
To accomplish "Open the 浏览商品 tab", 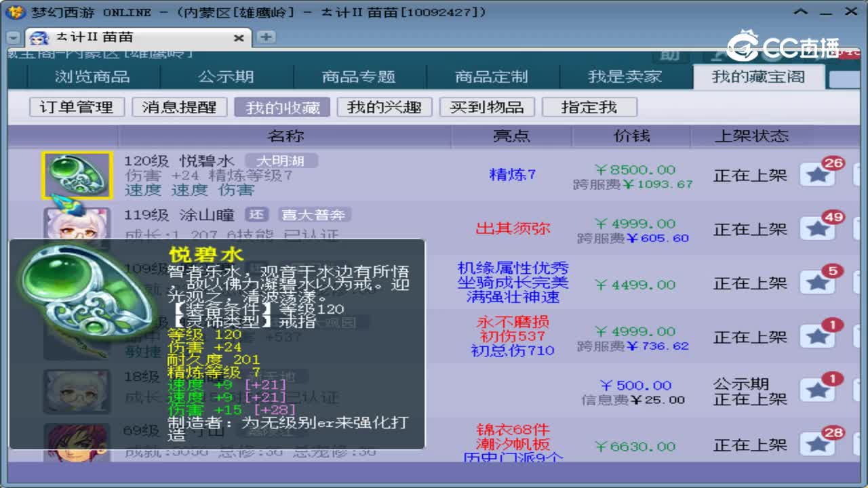I will point(92,77).
